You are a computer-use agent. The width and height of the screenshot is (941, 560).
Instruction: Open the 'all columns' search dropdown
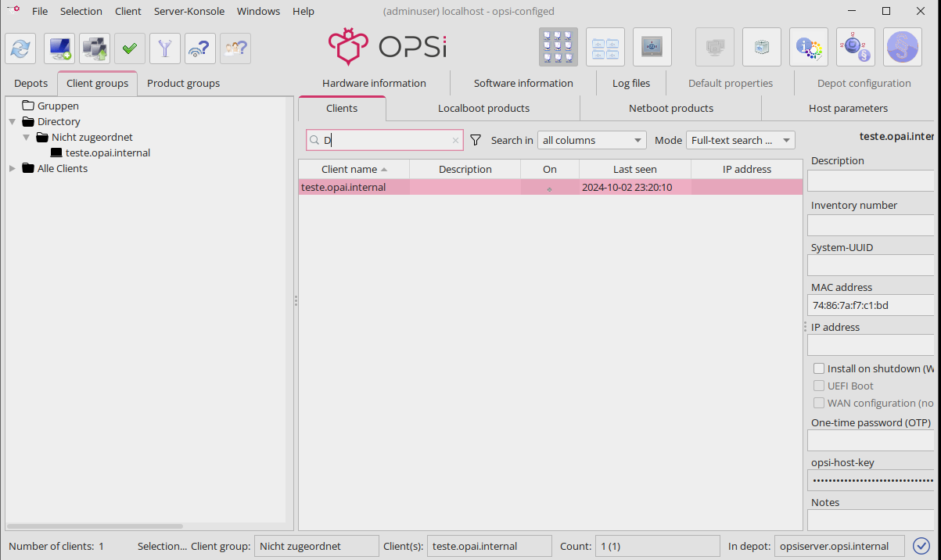point(591,140)
